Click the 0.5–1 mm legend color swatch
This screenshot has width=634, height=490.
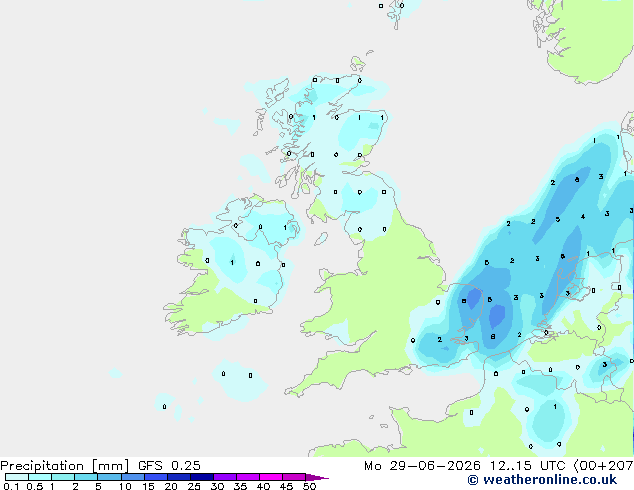pos(40,477)
